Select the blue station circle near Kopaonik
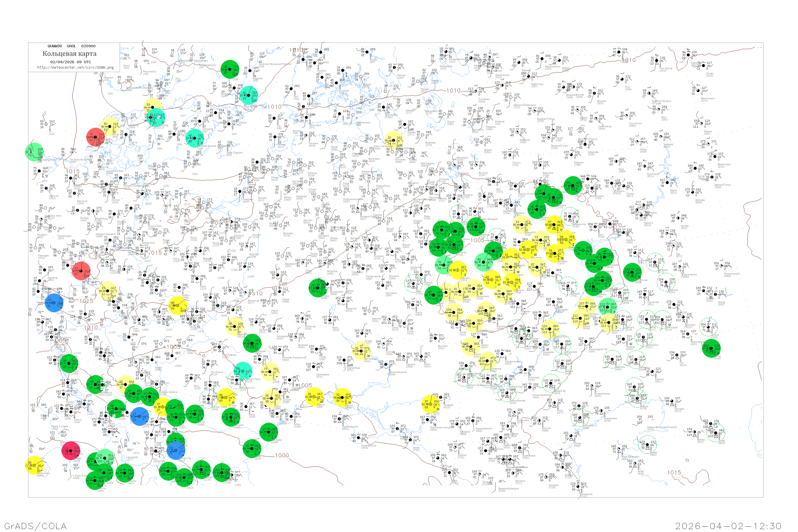The image size is (798, 532). pos(139,417)
